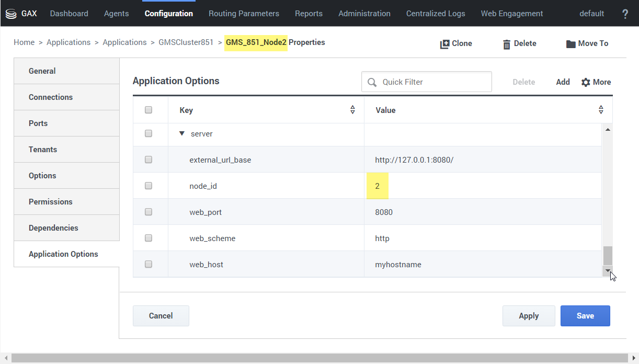Click the Add option button

click(563, 82)
